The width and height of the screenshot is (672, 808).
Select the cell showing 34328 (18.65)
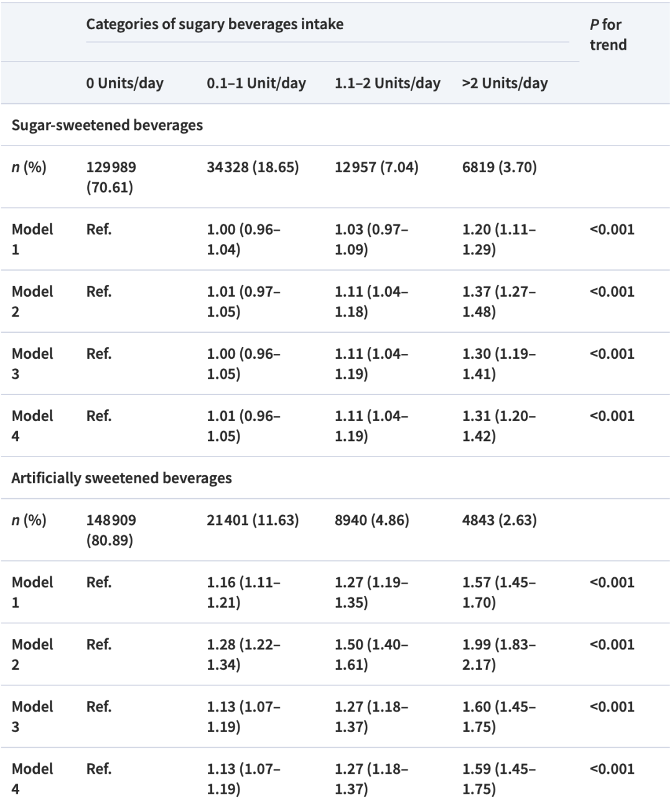tap(253, 167)
